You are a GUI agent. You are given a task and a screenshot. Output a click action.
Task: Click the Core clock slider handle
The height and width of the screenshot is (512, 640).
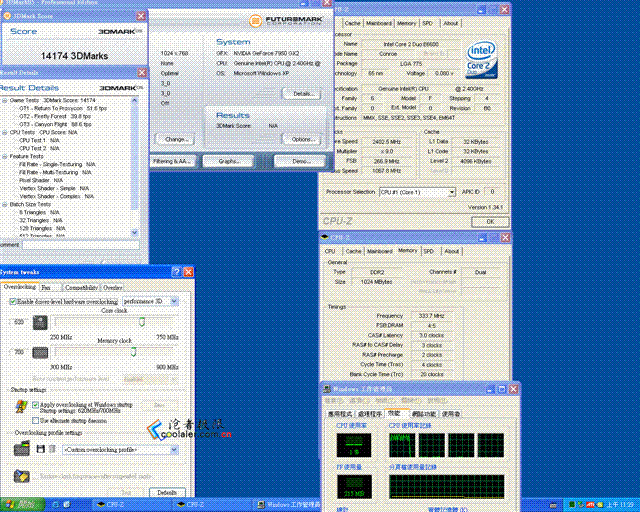pos(142,322)
